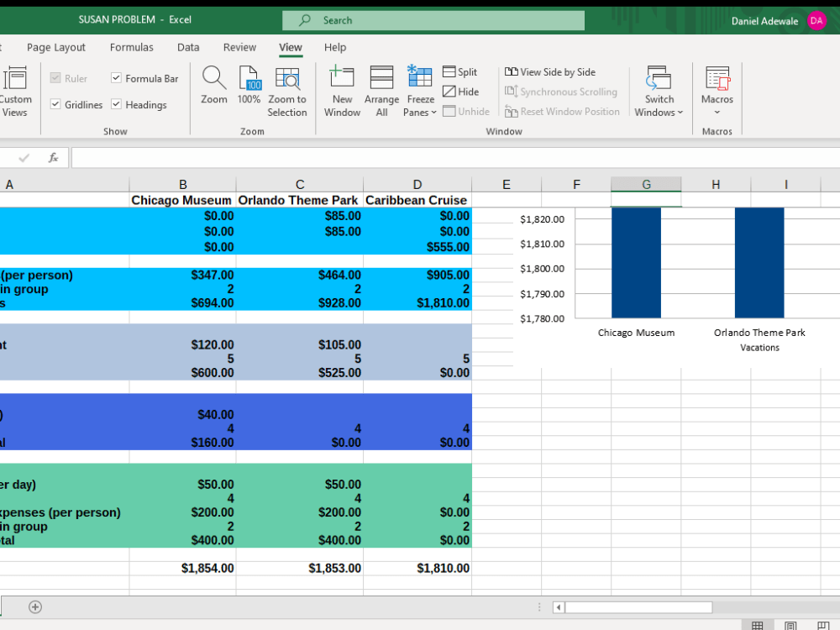The image size is (840, 630).
Task: Switch to the Data tab
Action: (188, 47)
